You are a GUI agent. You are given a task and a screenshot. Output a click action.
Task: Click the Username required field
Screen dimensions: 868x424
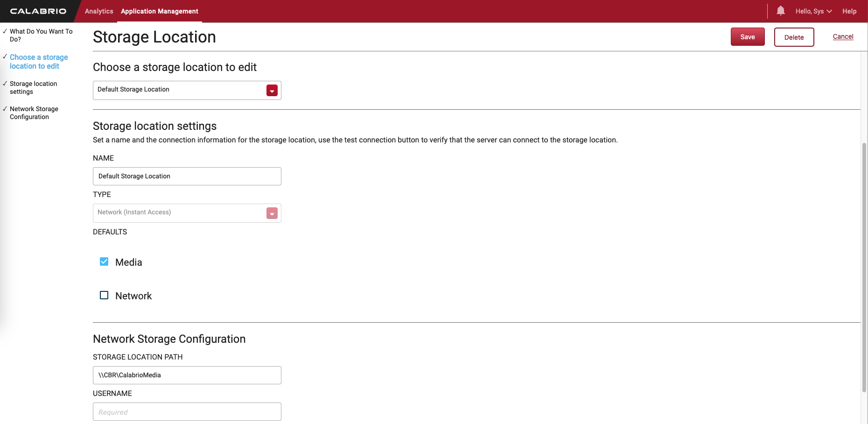point(187,412)
